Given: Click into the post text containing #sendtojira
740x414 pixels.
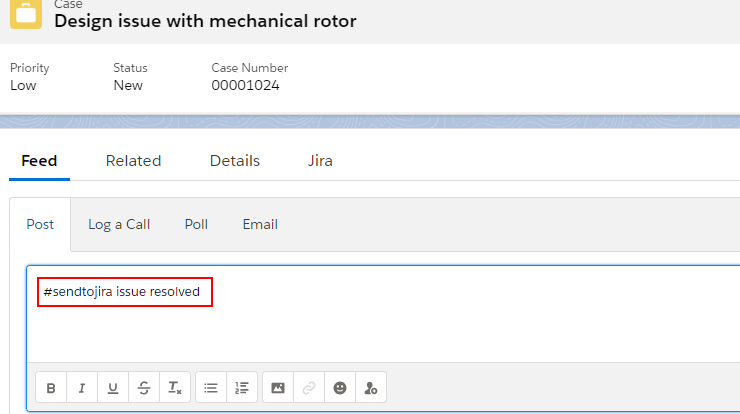Looking at the screenshot, I should 122,292.
